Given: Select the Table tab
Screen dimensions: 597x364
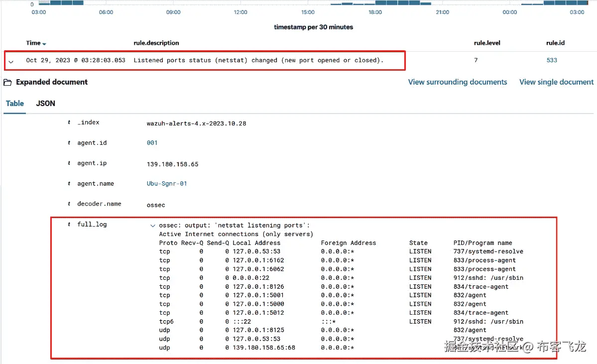Looking at the screenshot, I should (x=14, y=104).
